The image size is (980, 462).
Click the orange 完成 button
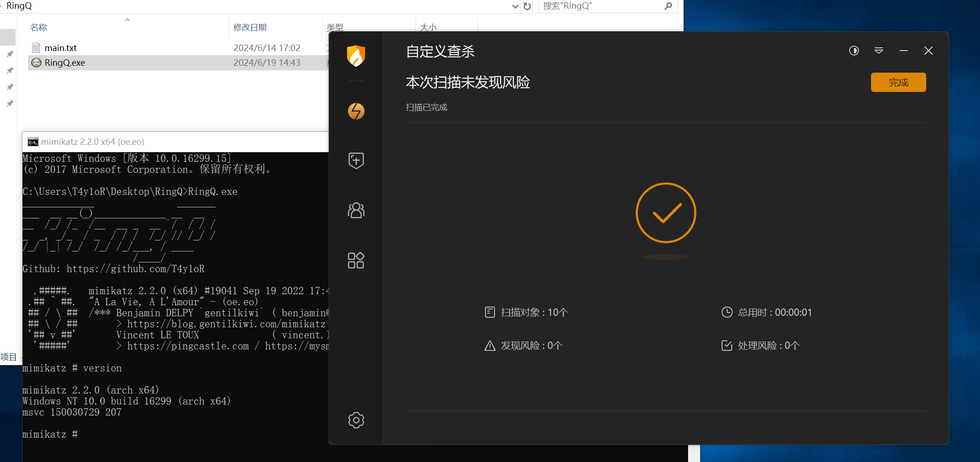click(x=898, y=82)
